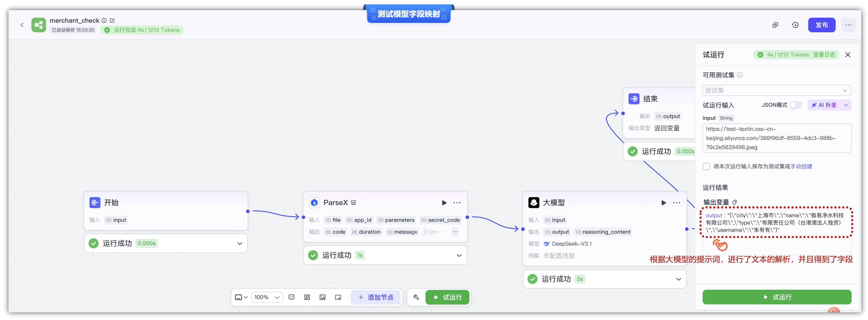Viewport: 868px width, 320px height.
Task: Open run history clock icon
Action: [795, 25]
